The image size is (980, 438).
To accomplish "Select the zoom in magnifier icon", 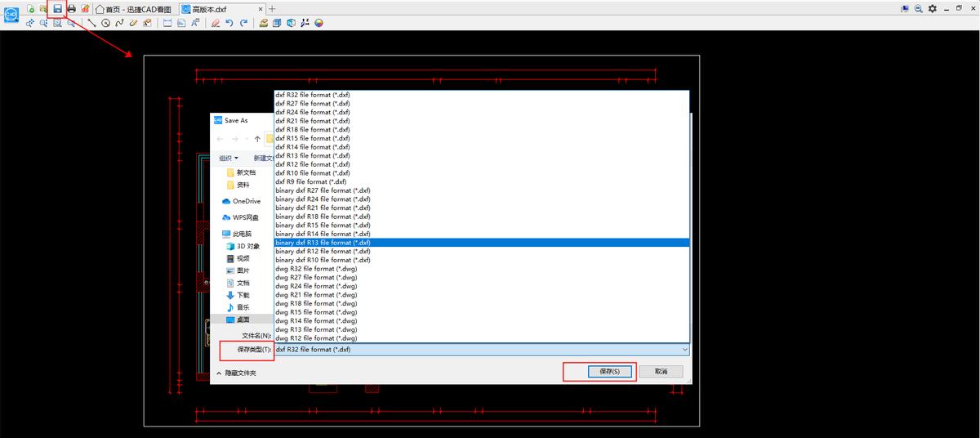I will click(43, 23).
